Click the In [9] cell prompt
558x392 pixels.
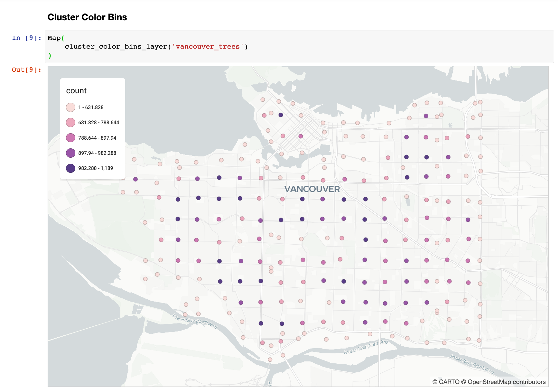tap(26, 38)
